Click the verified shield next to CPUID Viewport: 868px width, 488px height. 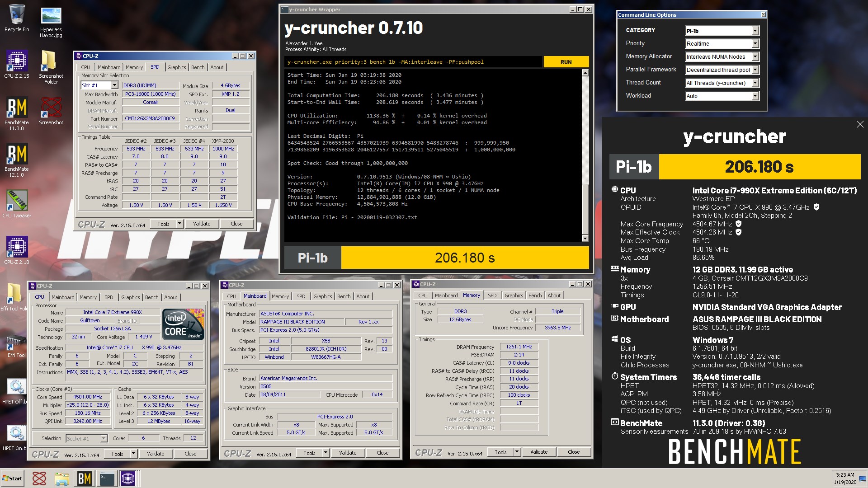816,207
